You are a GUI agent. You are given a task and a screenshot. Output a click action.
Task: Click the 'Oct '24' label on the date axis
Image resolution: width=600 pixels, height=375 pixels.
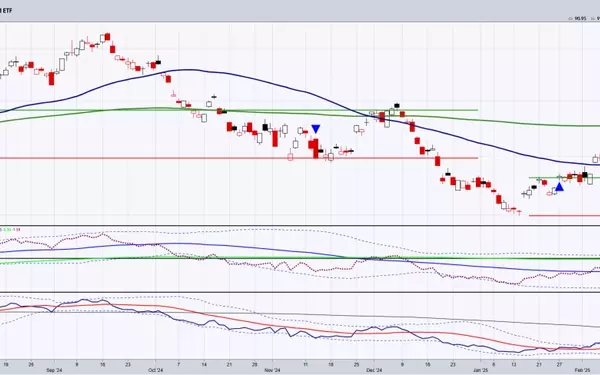click(155, 370)
